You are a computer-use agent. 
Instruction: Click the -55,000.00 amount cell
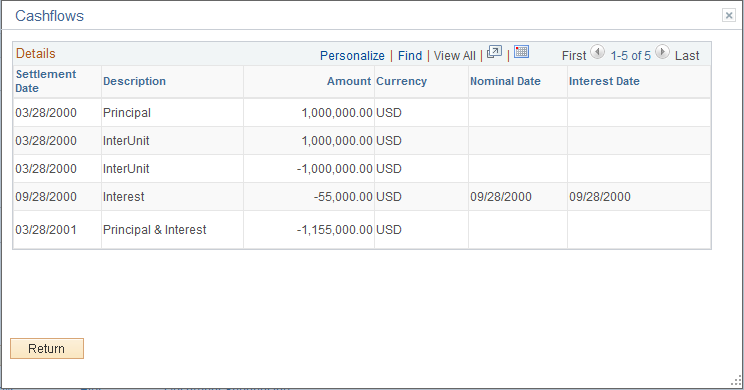tap(343, 197)
